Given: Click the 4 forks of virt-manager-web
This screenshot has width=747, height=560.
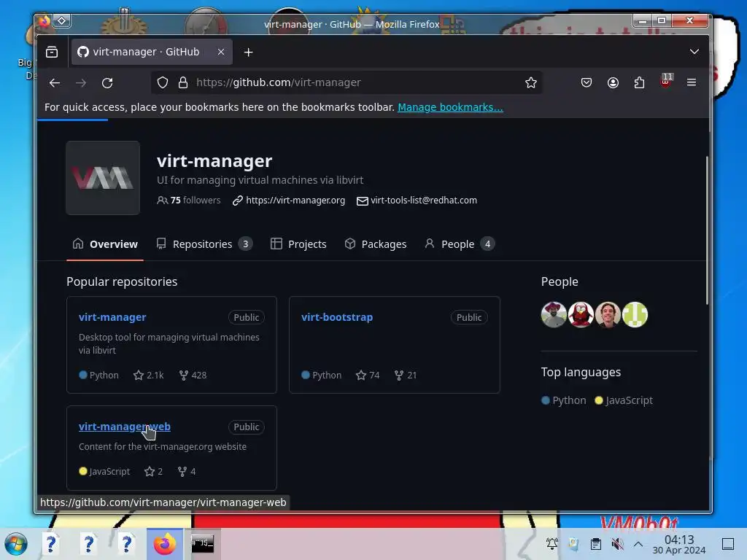Looking at the screenshot, I should pos(187,472).
